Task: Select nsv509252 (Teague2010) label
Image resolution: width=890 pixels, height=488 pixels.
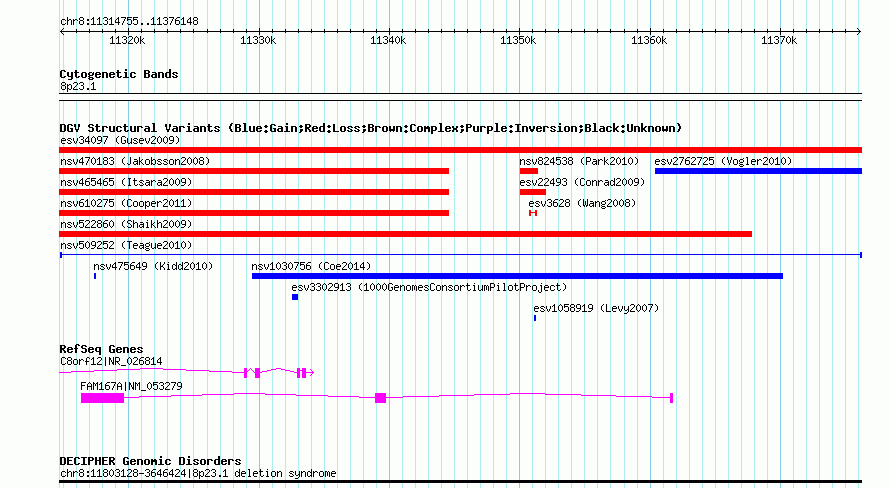Action: [x=126, y=245]
